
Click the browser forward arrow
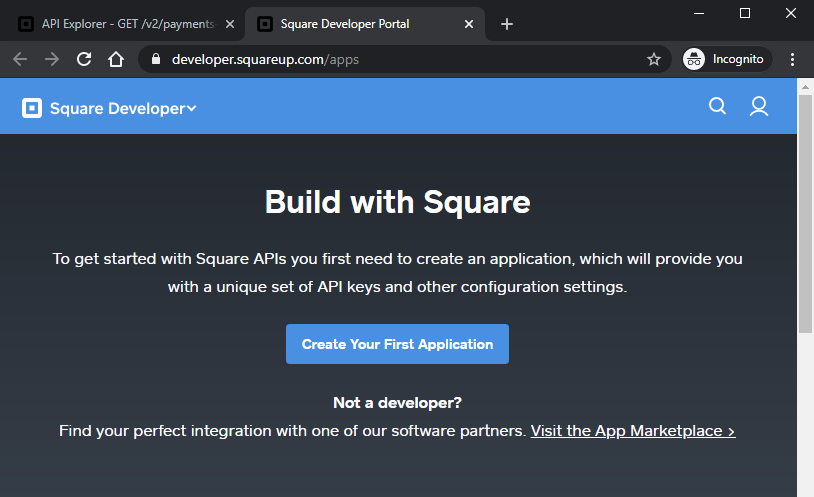click(52, 59)
